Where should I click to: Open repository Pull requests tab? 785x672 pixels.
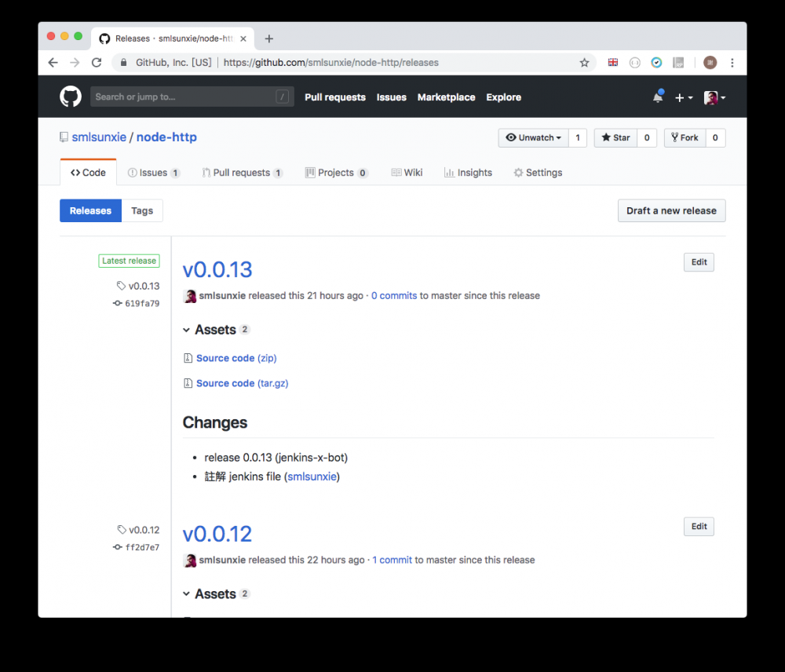tap(243, 173)
